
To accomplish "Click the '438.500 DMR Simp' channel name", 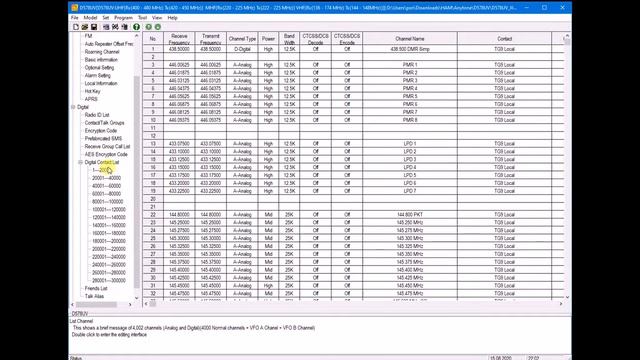I will (410, 49).
